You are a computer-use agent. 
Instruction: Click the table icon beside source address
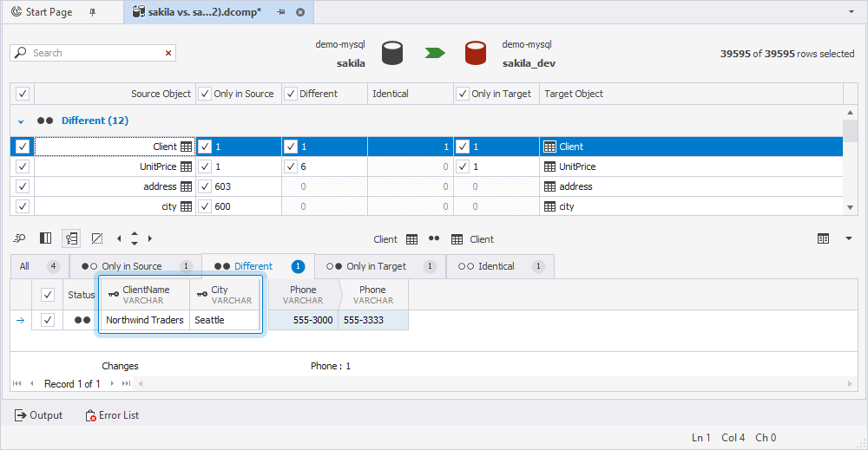[186, 186]
